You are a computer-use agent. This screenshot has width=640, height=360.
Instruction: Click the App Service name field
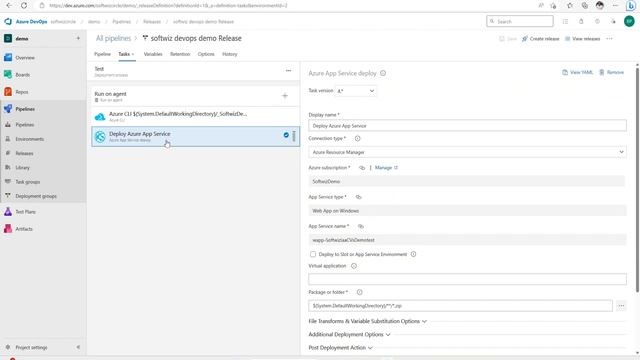(x=467, y=240)
